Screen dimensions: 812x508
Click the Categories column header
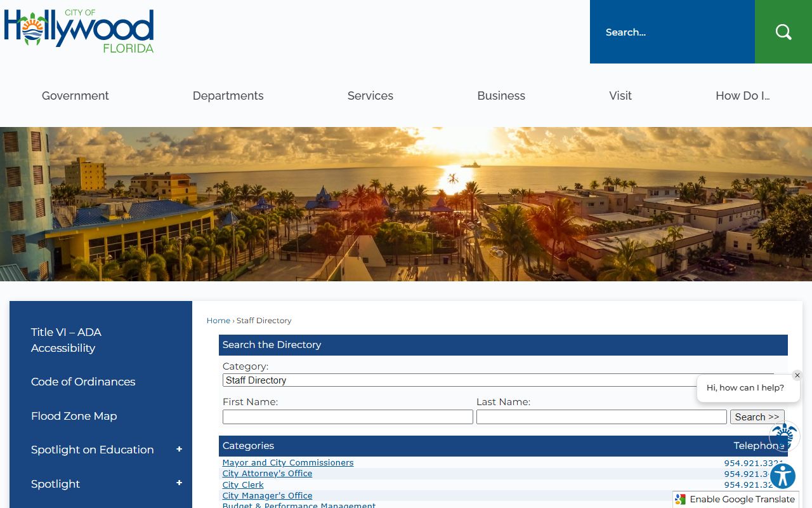tap(248, 446)
